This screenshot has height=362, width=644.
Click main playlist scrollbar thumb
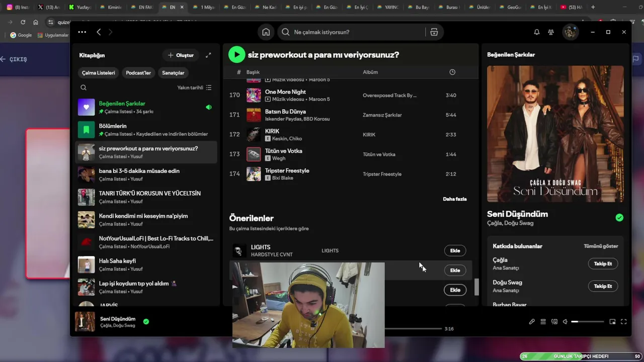[x=476, y=287]
